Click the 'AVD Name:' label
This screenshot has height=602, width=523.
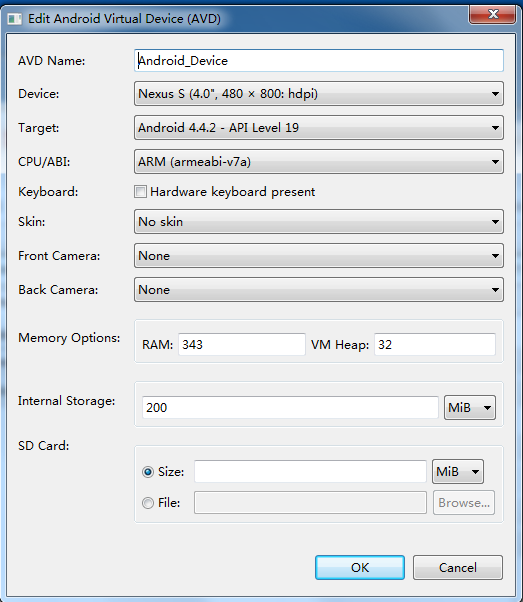(x=51, y=61)
